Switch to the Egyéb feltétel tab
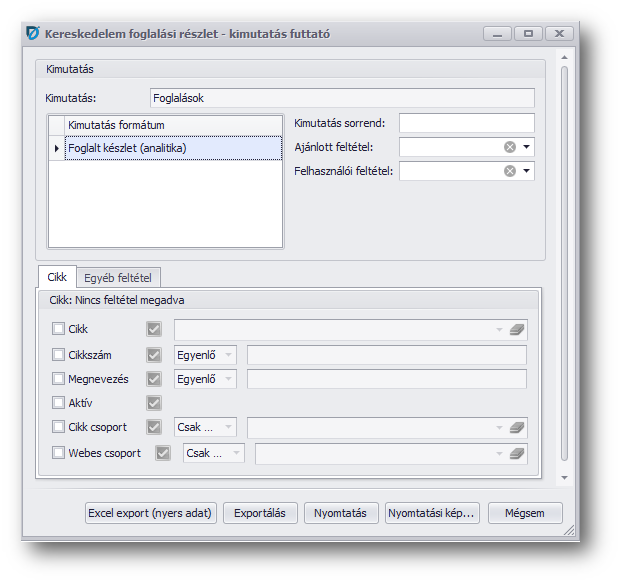Screen dimensions: 622x584 (x=117, y=277)
